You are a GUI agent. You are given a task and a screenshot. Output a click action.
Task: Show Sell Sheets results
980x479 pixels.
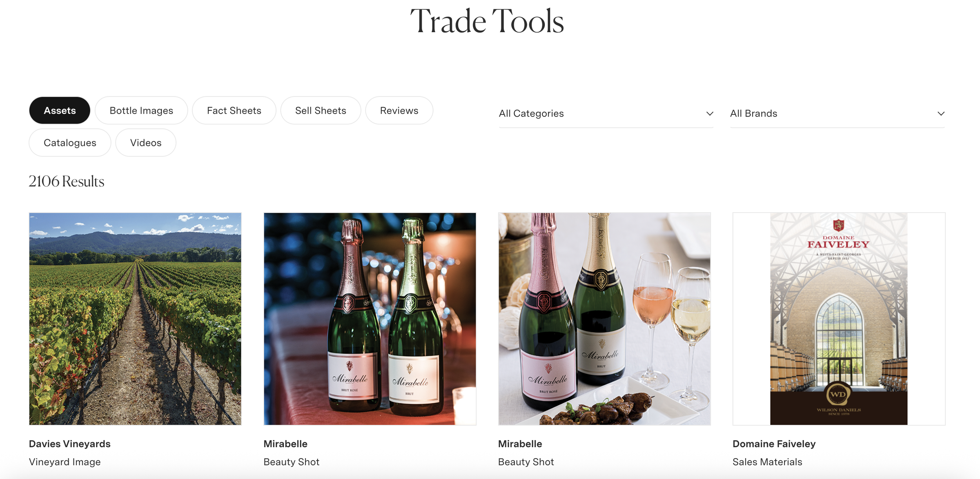pos(321,111)
